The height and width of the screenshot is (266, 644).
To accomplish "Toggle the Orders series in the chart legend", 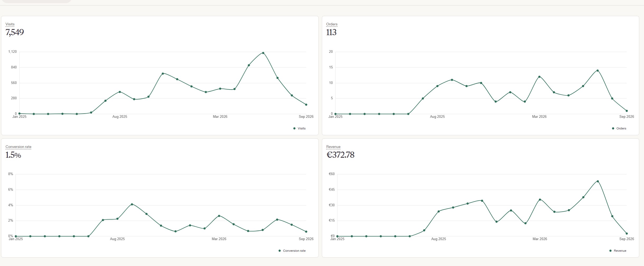I will coord(619,128).
